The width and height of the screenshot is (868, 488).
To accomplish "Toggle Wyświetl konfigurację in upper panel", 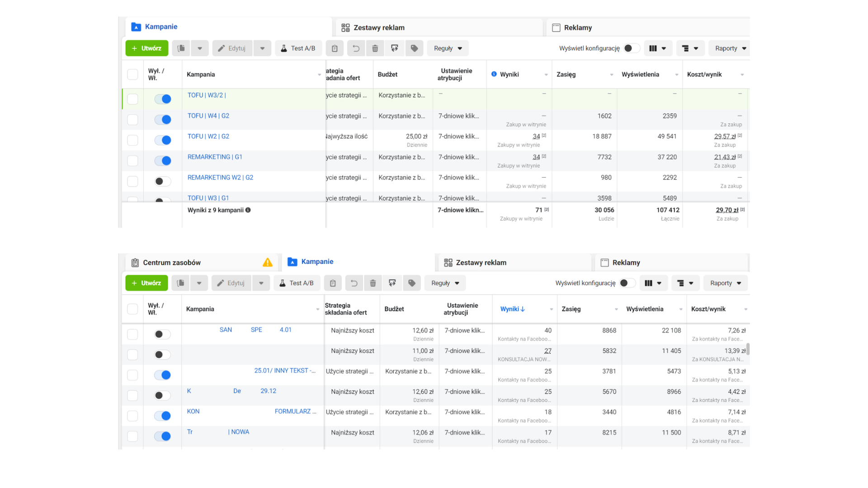I will [x=632, y=48].
